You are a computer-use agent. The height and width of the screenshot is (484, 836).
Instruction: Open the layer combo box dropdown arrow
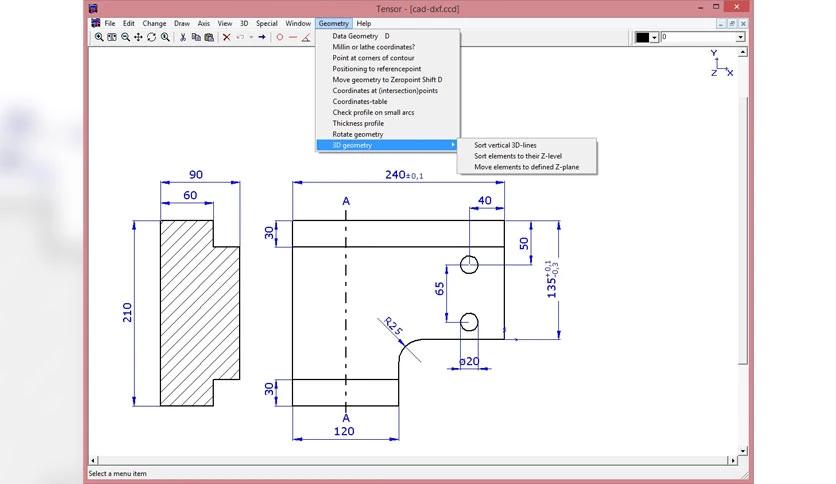tap(741, 37)
